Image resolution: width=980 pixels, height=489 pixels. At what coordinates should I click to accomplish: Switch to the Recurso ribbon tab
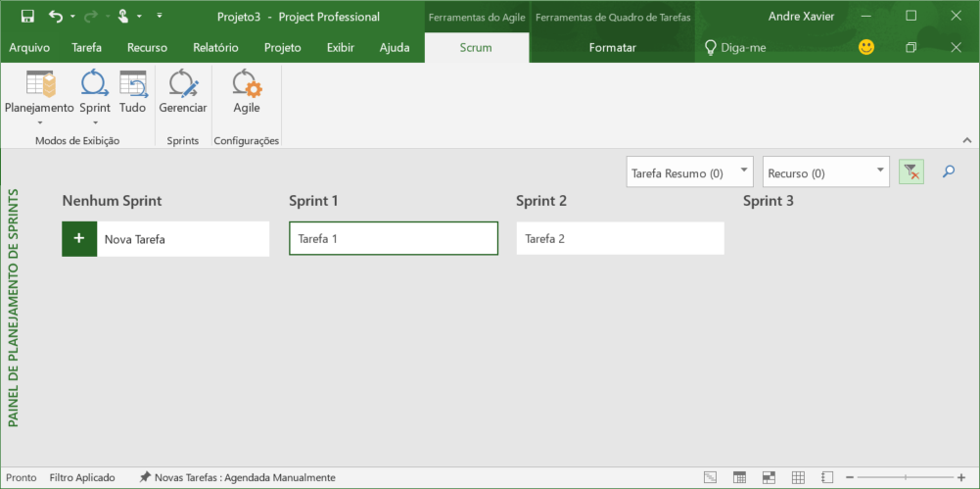(x=147, y=47)
